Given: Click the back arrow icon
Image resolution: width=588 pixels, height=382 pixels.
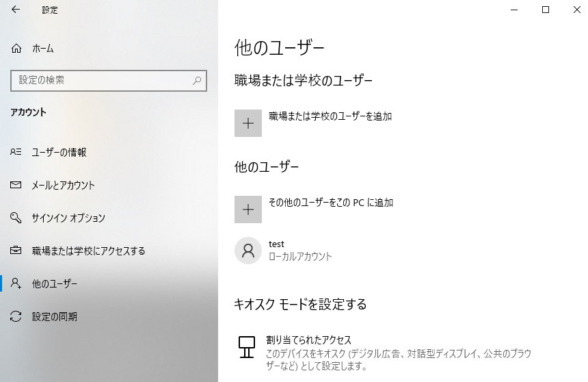Looking at the screenshot, I should tap(15, 10).
